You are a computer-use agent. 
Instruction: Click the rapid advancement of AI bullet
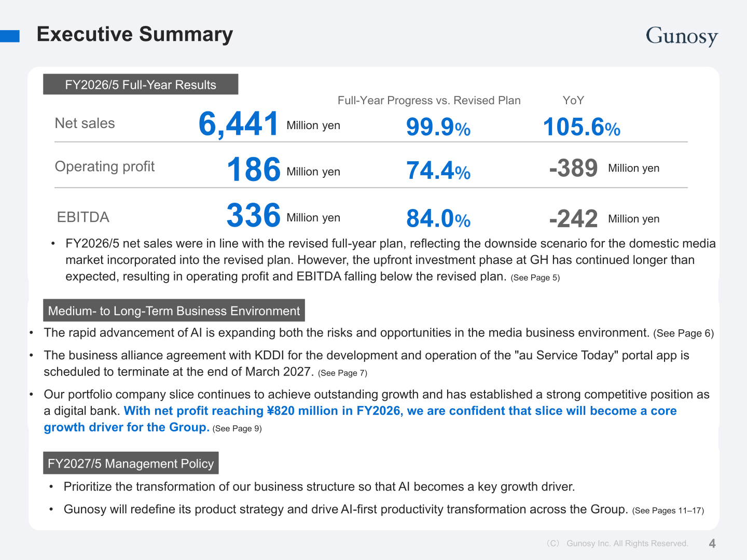coord(379,333)
